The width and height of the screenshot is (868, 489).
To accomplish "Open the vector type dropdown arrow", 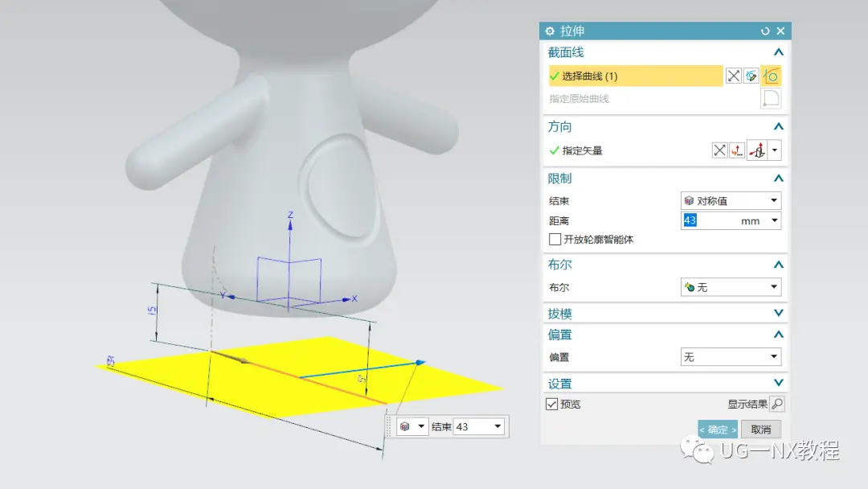I will [x=775, y=150].
